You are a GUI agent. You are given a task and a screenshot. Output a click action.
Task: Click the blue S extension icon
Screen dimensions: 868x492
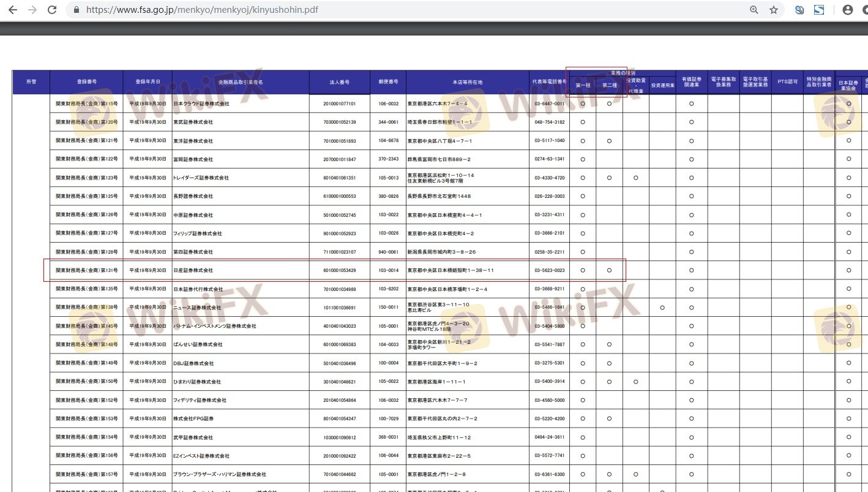[819, 10]
